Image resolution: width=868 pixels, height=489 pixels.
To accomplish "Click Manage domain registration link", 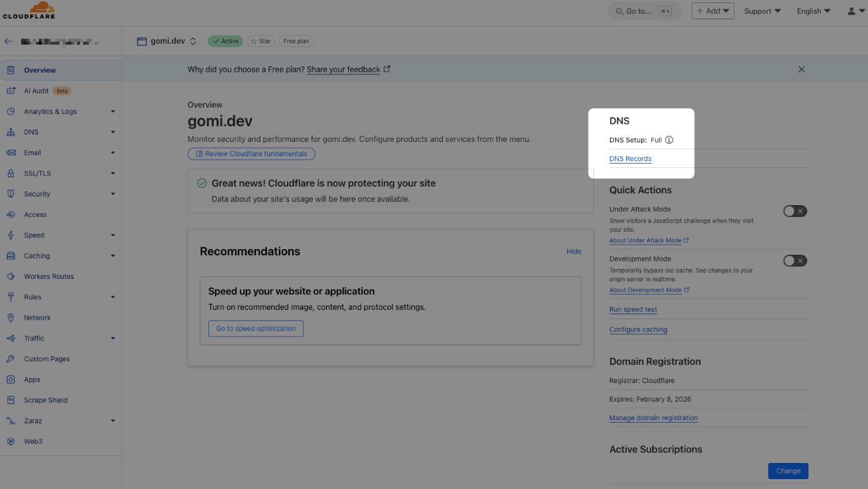I will 653,418.
